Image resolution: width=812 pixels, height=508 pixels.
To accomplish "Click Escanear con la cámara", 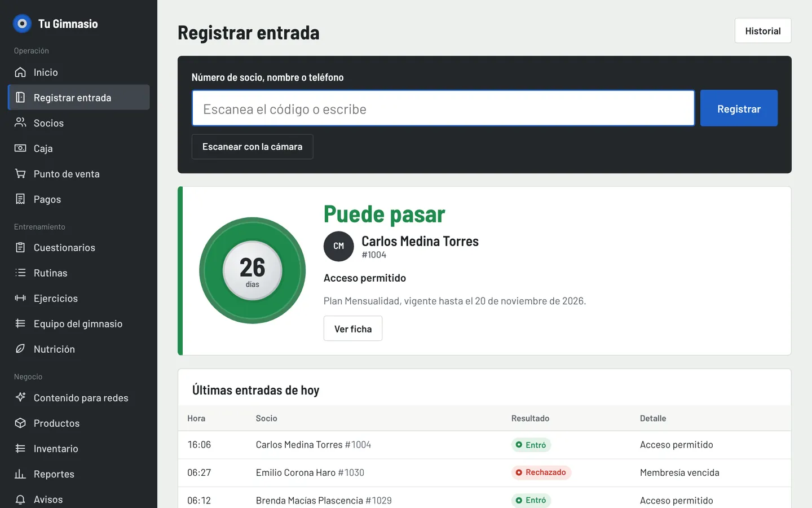I will 252,147.
